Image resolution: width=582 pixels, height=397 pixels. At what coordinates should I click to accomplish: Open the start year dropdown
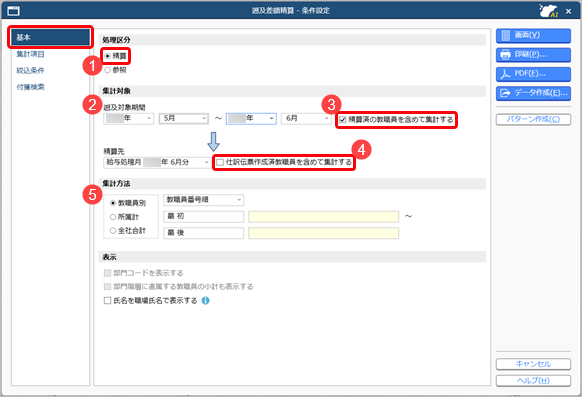pos(128,118)
